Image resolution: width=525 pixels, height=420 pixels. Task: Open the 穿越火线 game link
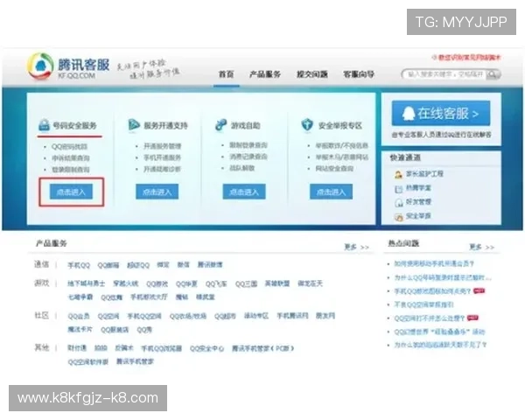[125, 283]
